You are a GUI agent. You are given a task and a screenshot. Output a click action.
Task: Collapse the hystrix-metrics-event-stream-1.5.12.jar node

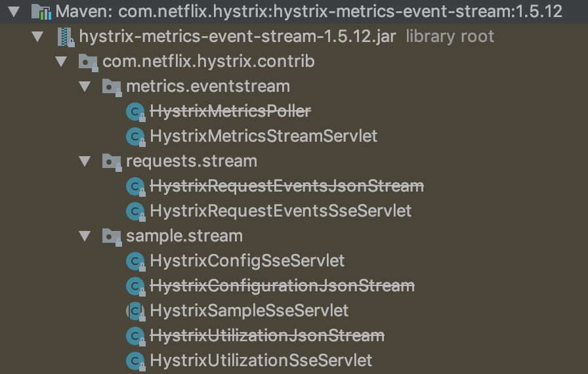[x=37, y=36]
